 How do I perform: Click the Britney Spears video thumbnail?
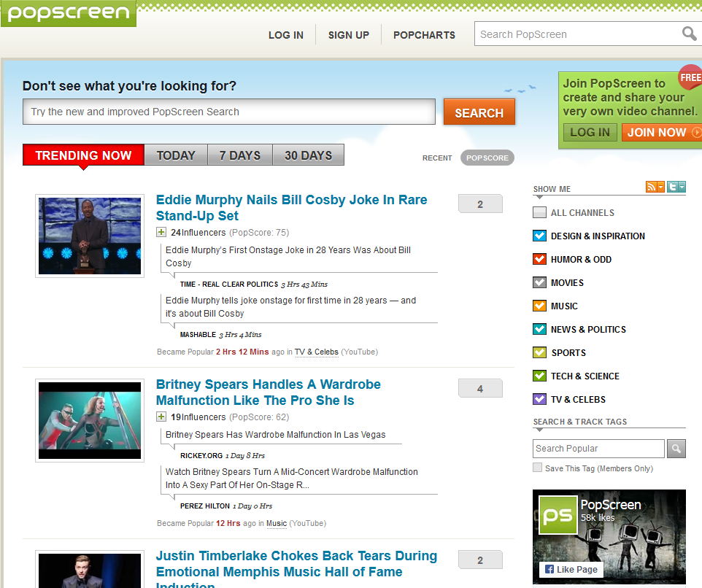coord(89,421)
